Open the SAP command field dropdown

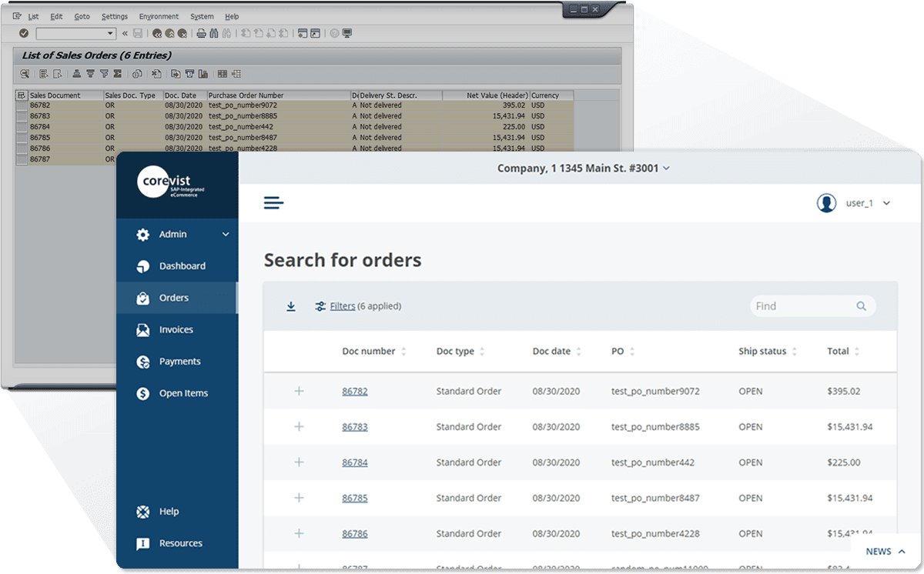[x=109, y=34]
